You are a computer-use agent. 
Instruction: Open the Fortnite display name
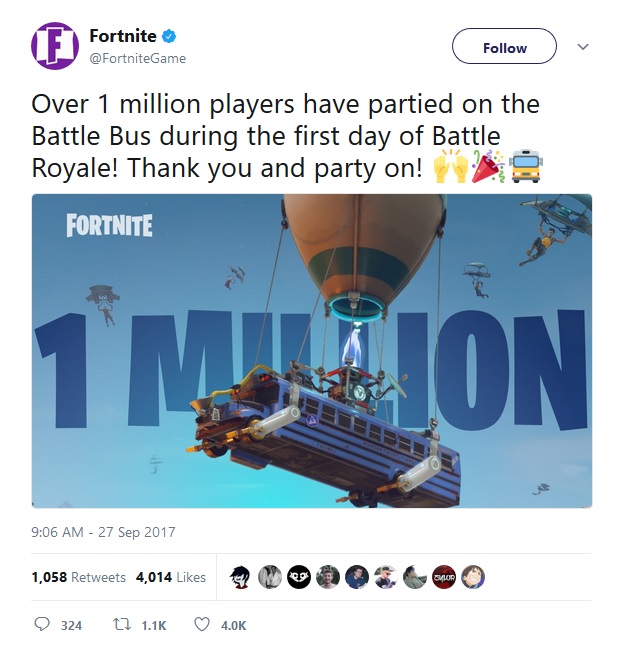[x=123, y=36]
